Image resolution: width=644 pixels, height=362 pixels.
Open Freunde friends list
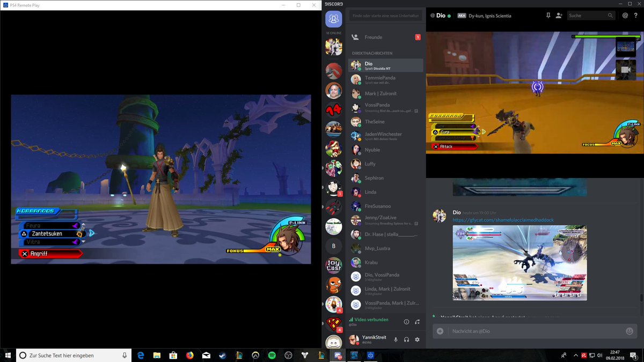pyautogui.click(x=385, y=38)
